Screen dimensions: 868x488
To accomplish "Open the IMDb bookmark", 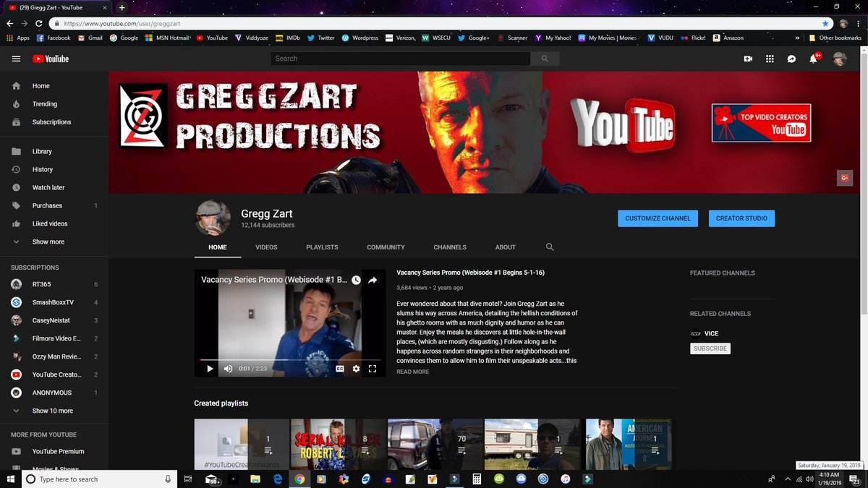I will point(288,38).
